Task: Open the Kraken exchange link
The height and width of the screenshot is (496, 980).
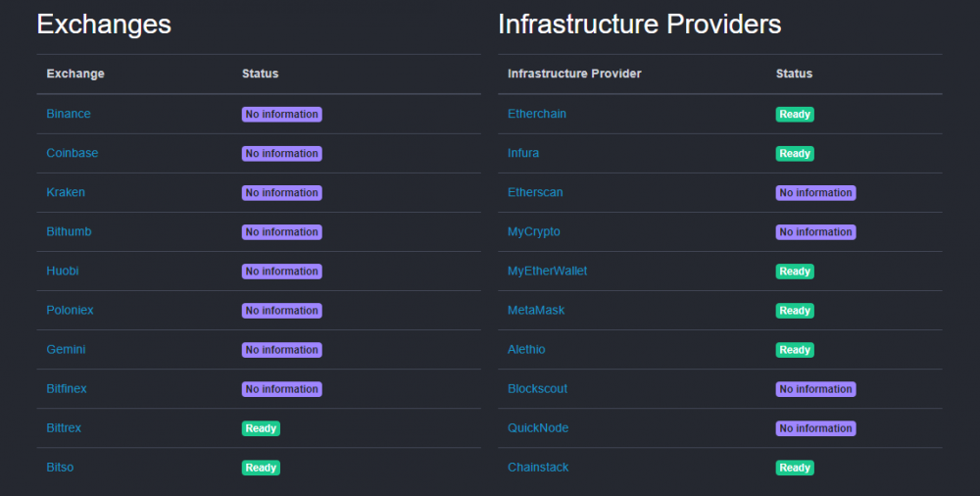Action: [66, 193]
